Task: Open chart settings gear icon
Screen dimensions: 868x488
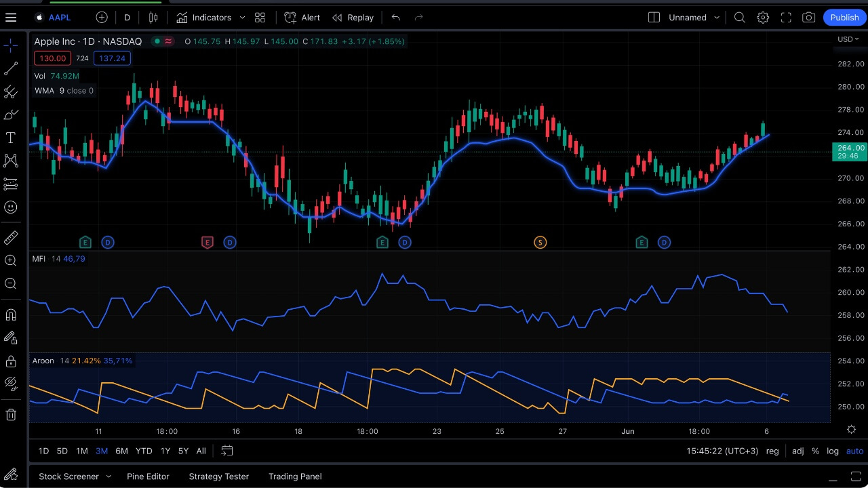Action: point(763,18)
